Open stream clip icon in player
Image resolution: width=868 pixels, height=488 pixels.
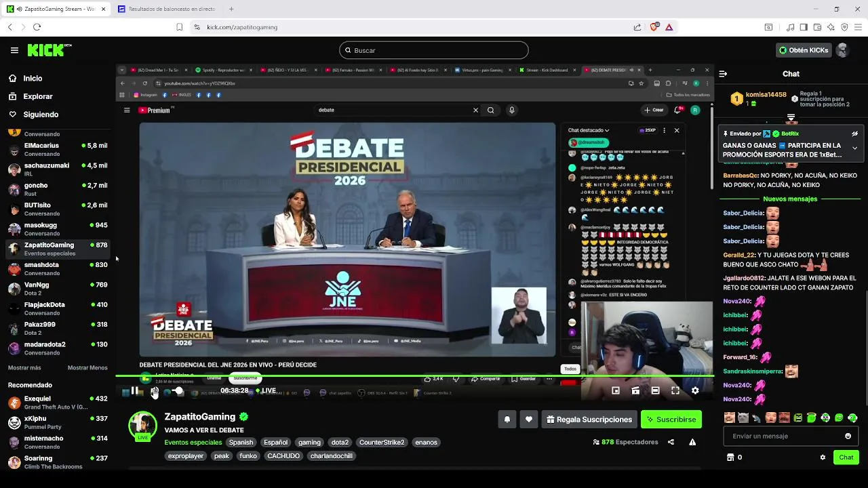[635, 390]
